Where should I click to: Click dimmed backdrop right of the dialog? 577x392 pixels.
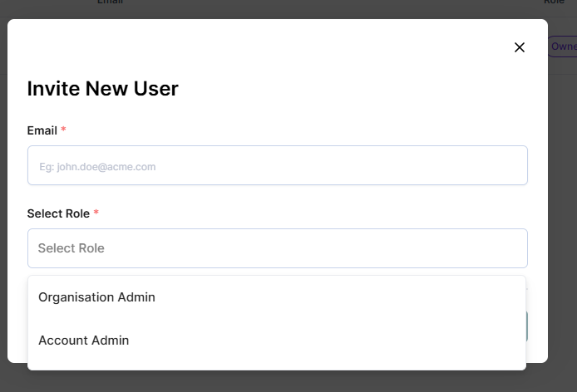tap(562, 208)
